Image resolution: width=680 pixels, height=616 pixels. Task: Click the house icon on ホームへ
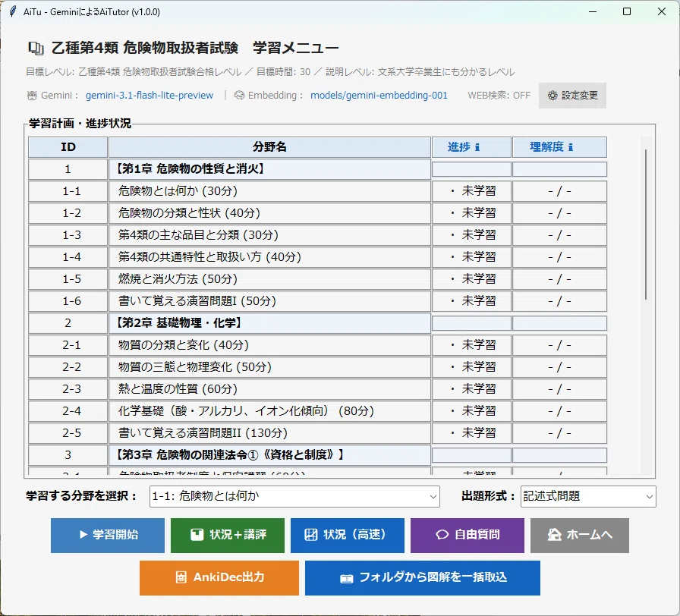[x=554, y=535]
